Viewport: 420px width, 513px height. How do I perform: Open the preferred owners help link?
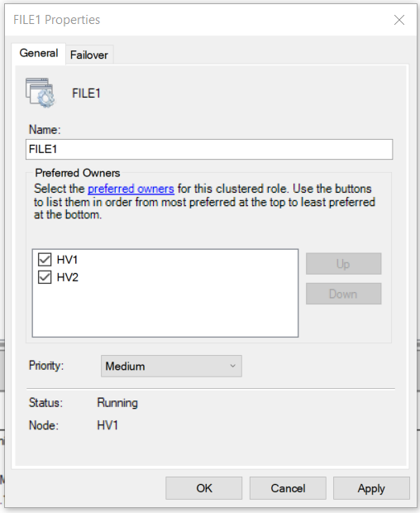(131, 189)
